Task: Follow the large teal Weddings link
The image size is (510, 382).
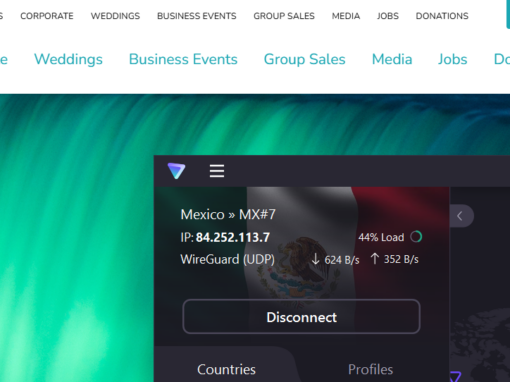Action: pyautogui.click(x=68, y=60)
